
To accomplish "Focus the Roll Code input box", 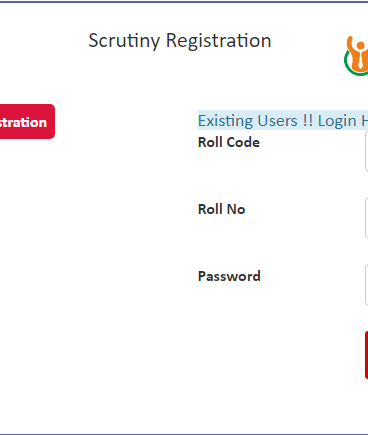I will tap(366, 151).
